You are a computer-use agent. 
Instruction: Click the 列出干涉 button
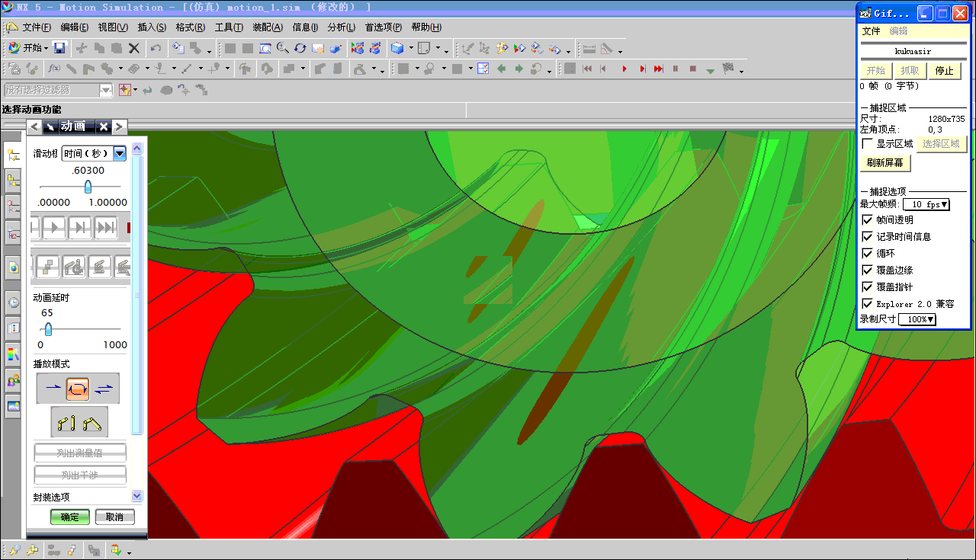[80, 475]
